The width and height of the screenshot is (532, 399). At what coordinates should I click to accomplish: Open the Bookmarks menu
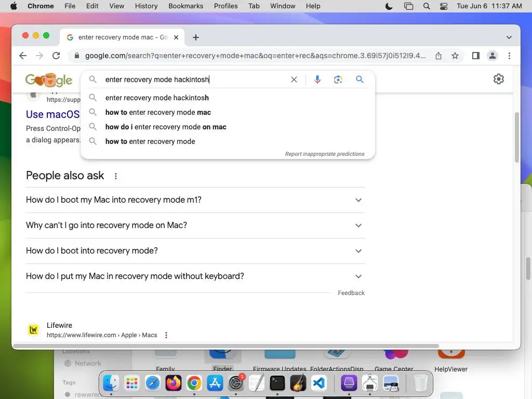(x=185, y=6)
